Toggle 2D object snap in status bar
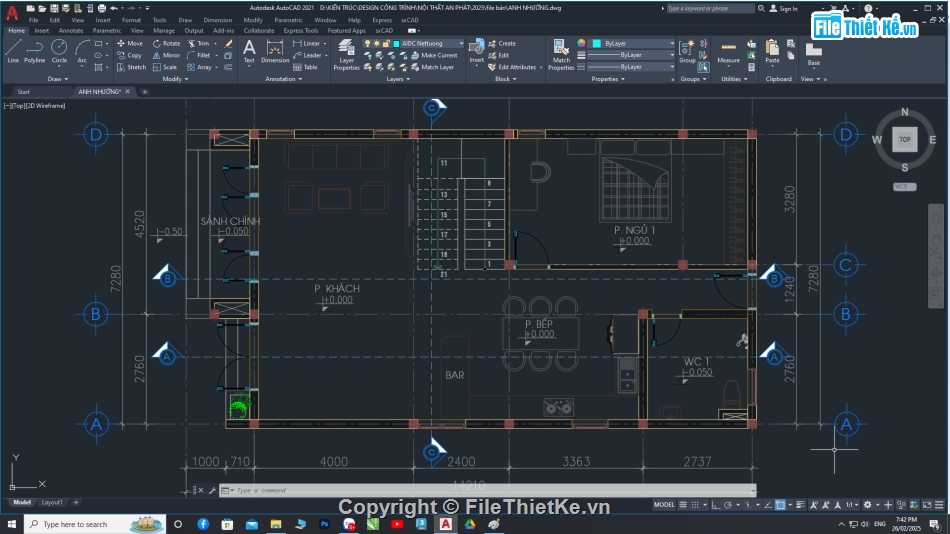The image size is (950, 534). (x=780, y=505)
